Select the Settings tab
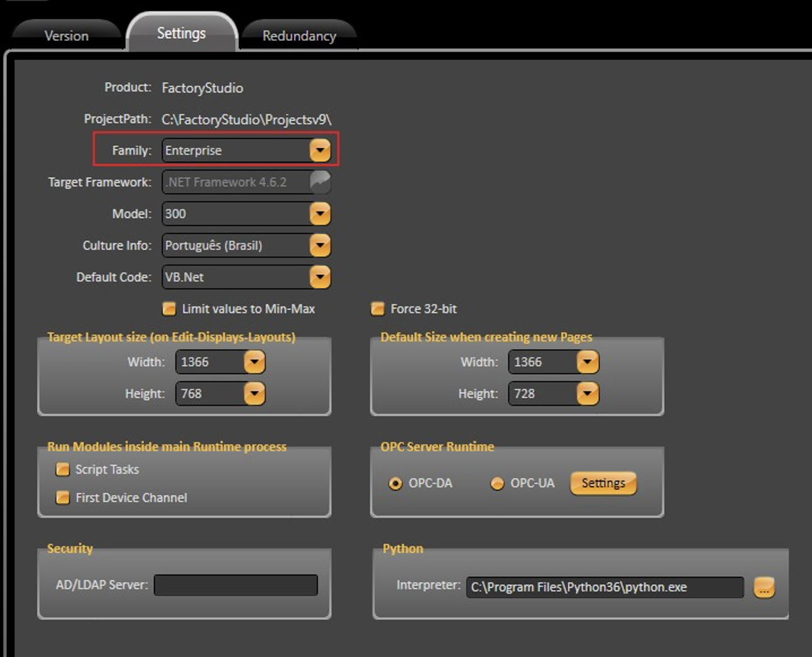812x657 pixels. point(181,33)
